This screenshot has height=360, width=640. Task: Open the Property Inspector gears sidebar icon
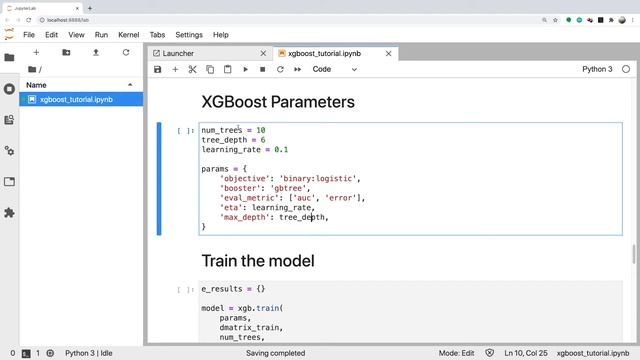pos(9,151)
